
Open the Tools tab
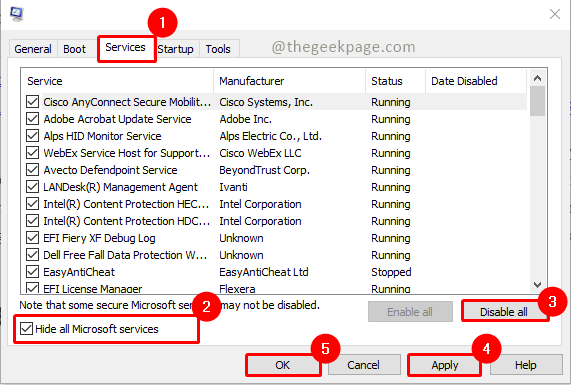pos(218,49)
